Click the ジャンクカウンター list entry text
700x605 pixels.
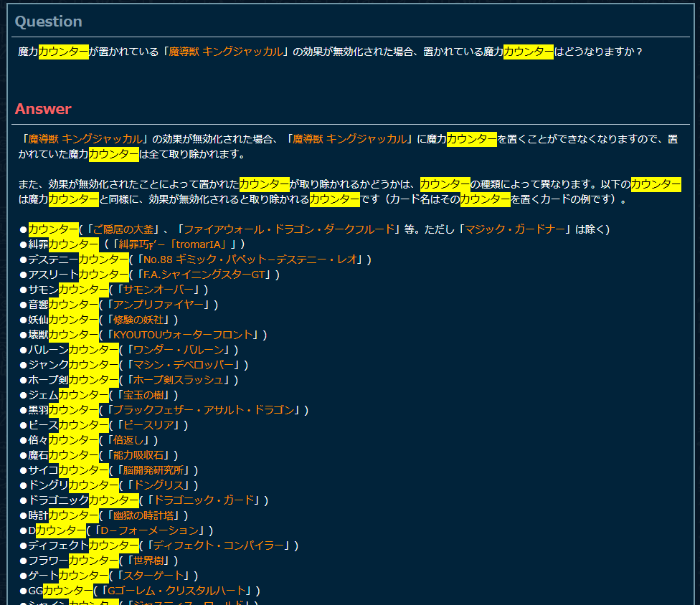(73, 366)
